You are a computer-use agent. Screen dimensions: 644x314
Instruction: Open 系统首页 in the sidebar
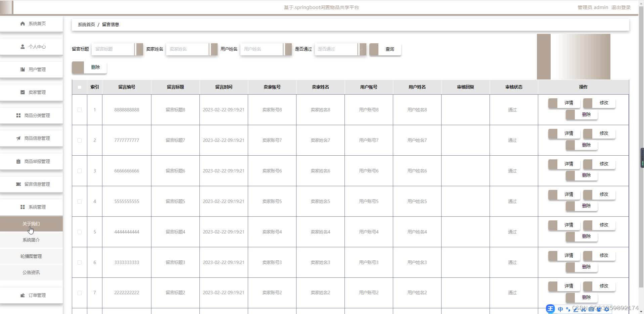(31, 23)
